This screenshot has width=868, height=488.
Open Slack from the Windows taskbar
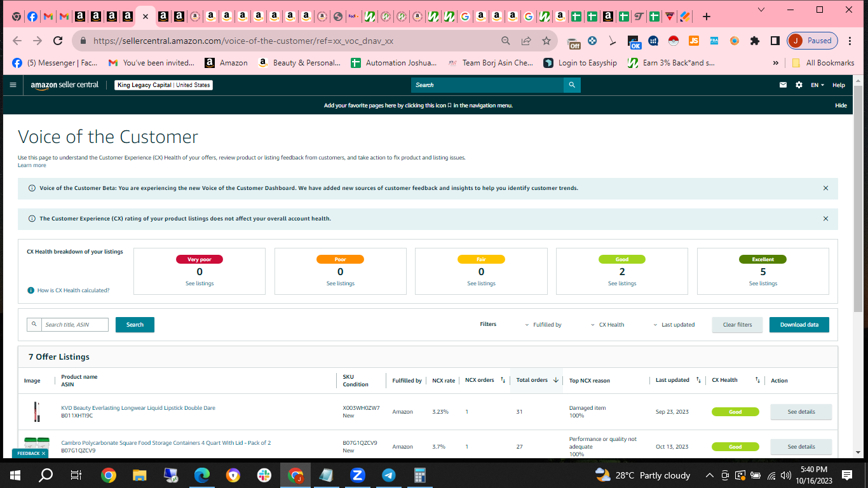[x=264, y=475]
